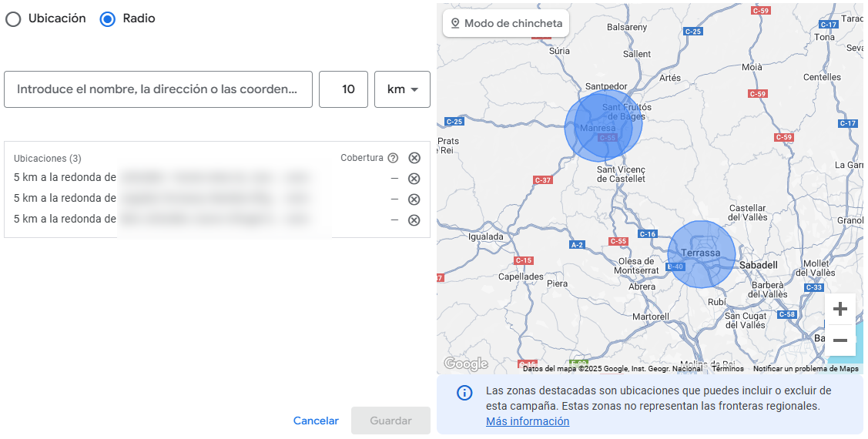
Task: Click the Cancelar button
Action: coord(316,421)
